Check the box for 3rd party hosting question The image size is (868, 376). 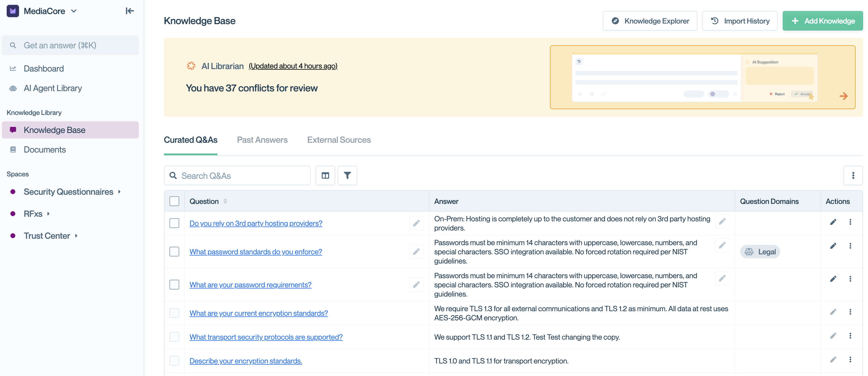point(174,223)
